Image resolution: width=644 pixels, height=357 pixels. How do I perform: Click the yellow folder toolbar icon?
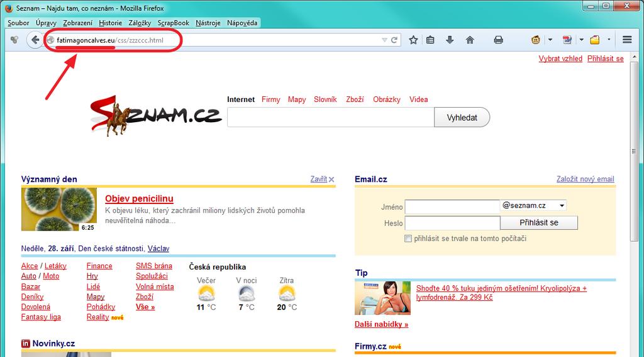tap(595, 40)
